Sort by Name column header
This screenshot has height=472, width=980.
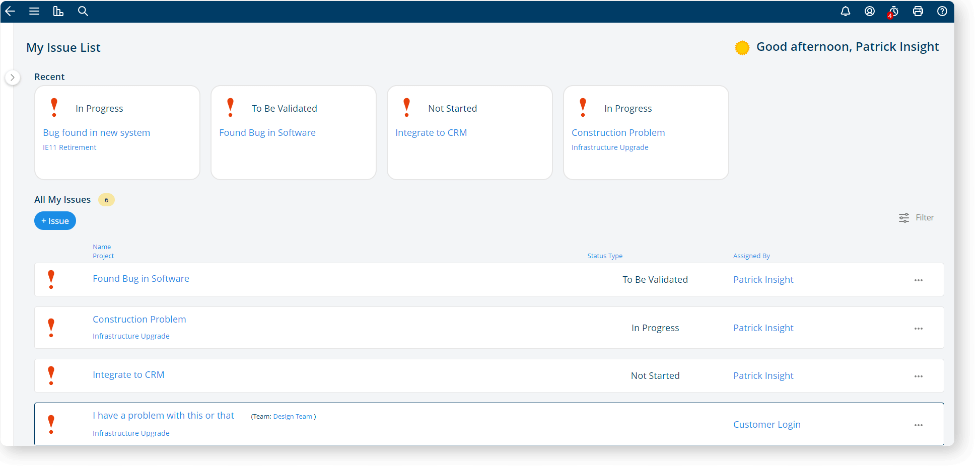(x=102, y=247)
